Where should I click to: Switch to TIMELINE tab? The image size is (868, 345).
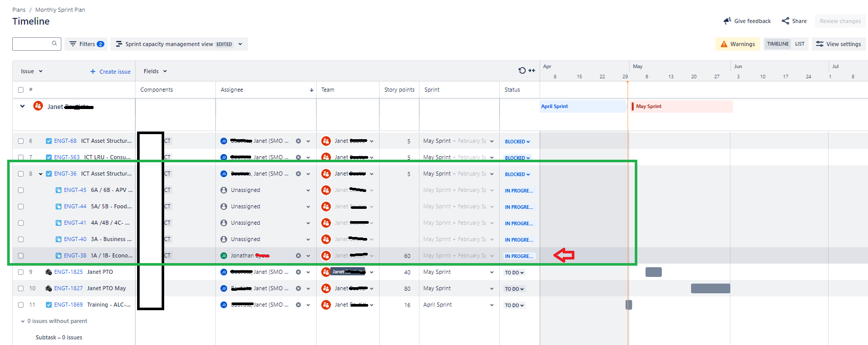click(x=777, y=44)
